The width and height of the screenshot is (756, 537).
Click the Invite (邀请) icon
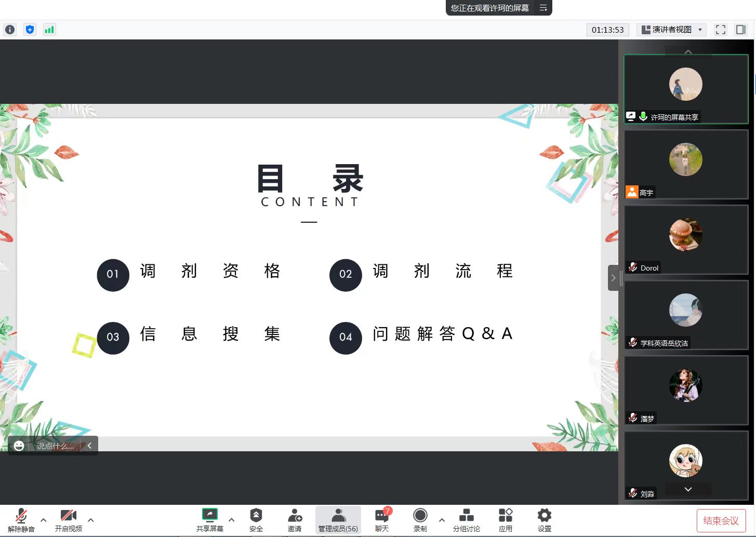pyautogui.click(x=295, y=520)
